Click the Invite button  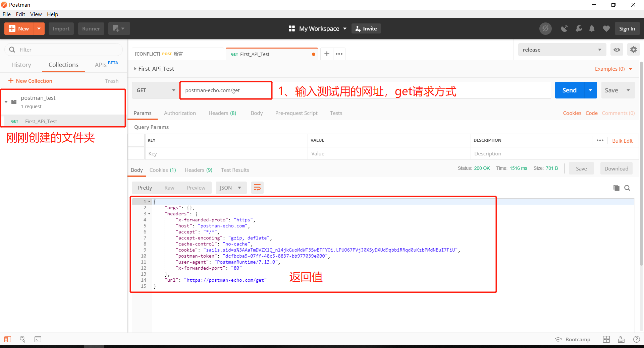(x=366, y=29)
